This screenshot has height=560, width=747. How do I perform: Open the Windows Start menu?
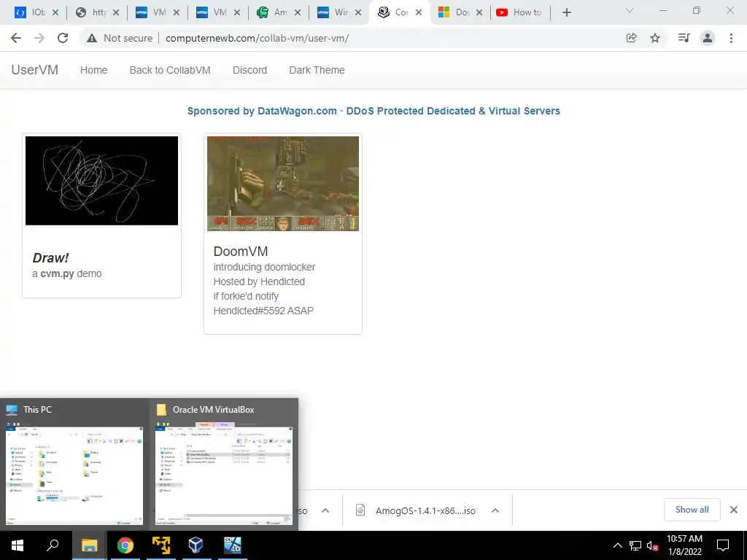pyautogui.click(x=18, y=545)
